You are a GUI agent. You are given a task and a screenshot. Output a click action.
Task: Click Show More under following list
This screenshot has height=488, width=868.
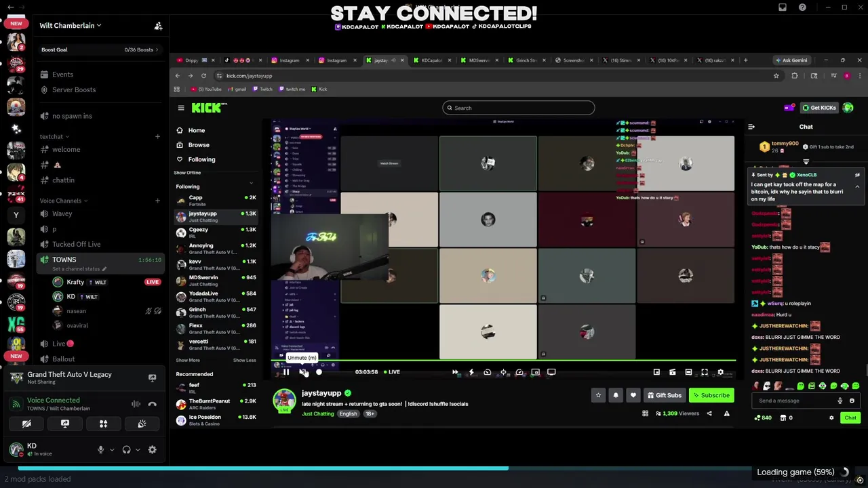point(188,361)
